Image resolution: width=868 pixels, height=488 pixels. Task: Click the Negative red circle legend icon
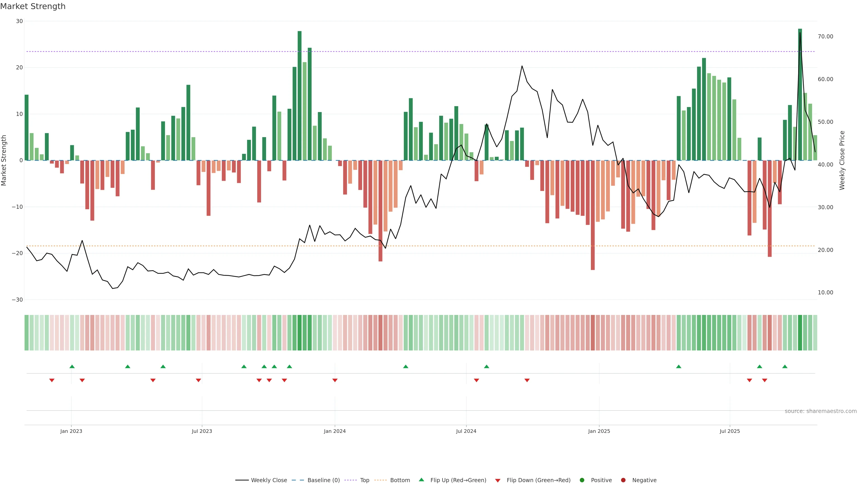pyautogui.click(x=623, y=480)
